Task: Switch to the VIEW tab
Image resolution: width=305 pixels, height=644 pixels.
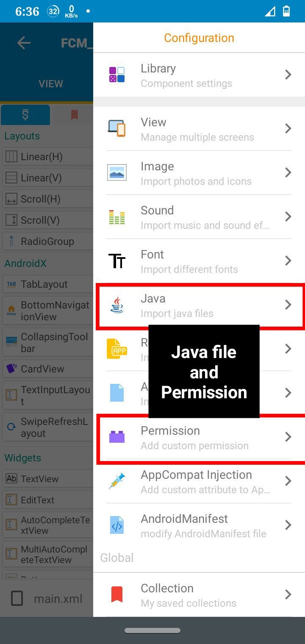Action: point(50,83)
